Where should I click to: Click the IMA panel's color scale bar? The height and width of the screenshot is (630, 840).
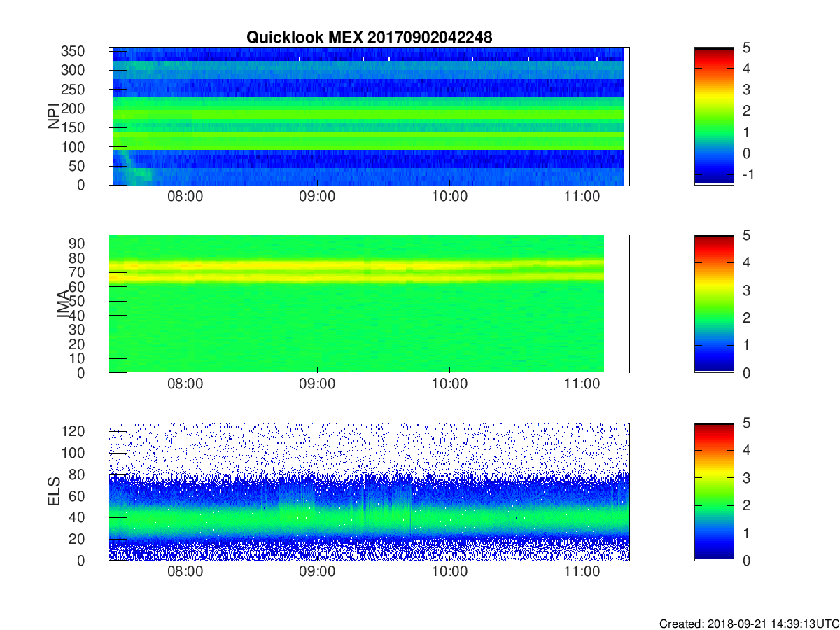coord(714,304)
